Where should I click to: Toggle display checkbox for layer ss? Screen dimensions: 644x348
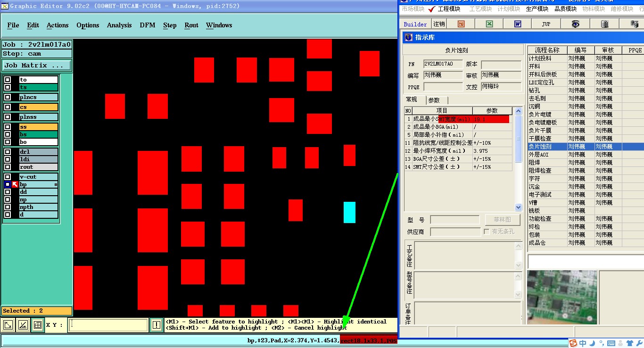point(8,127)
